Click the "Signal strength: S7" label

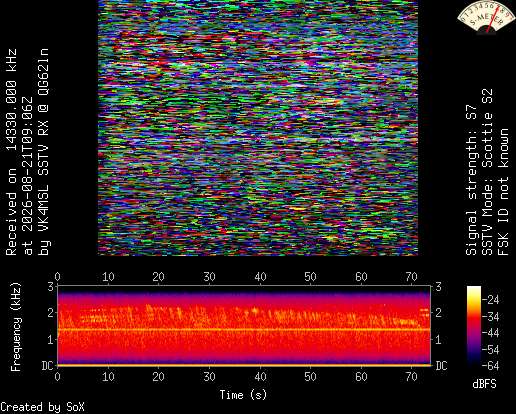point(471,180)
